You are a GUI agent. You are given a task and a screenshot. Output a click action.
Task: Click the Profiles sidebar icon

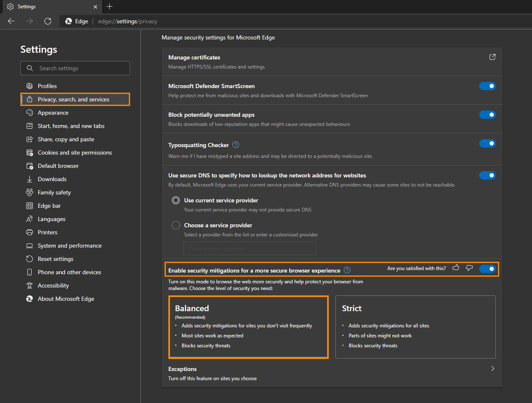tap(30, 86)
